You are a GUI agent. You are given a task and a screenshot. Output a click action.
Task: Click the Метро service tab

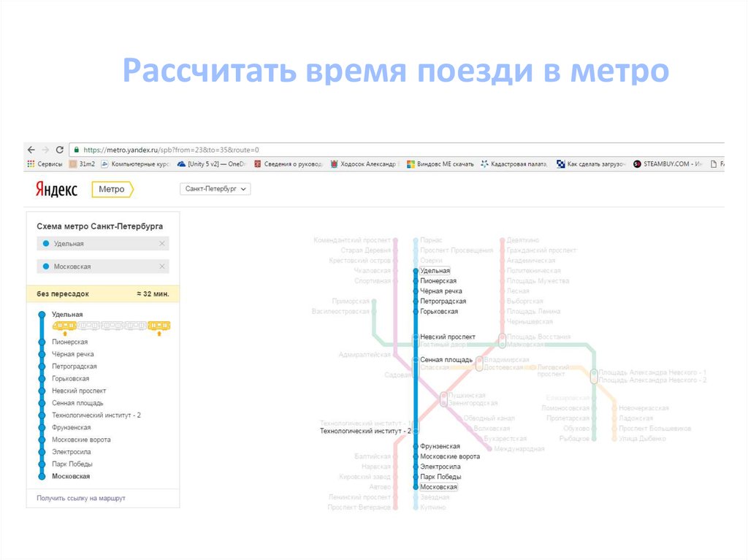112,190
